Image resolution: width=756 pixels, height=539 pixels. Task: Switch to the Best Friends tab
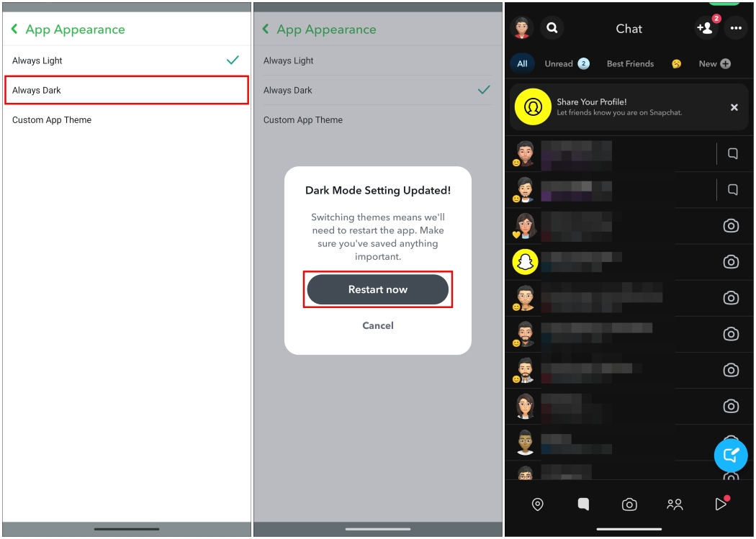pos(630,63)
